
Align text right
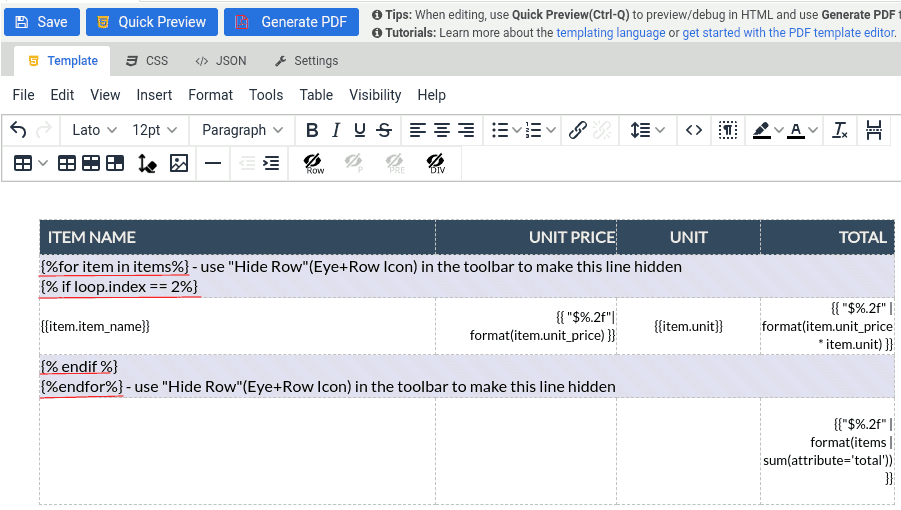pyautogui.click(x=466, y=130)
